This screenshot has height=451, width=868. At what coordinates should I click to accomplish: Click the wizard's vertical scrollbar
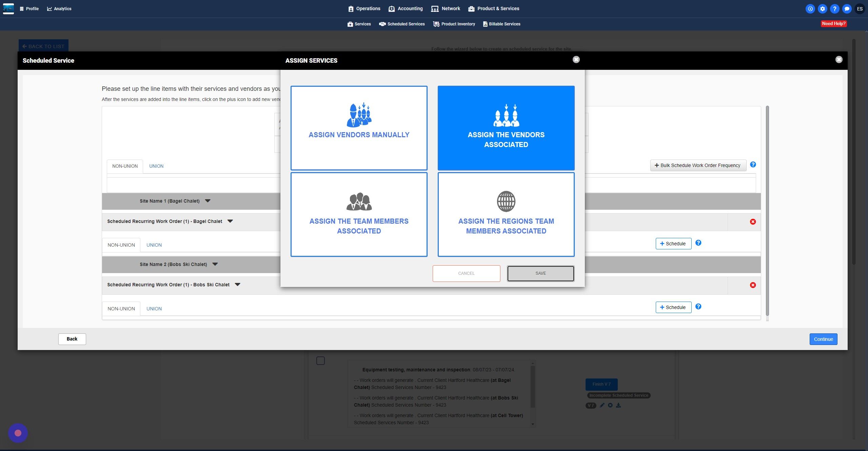pos(767,210)
